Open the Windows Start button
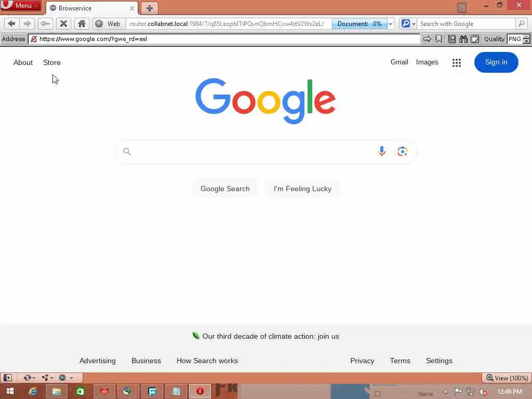 pos(10,391)
